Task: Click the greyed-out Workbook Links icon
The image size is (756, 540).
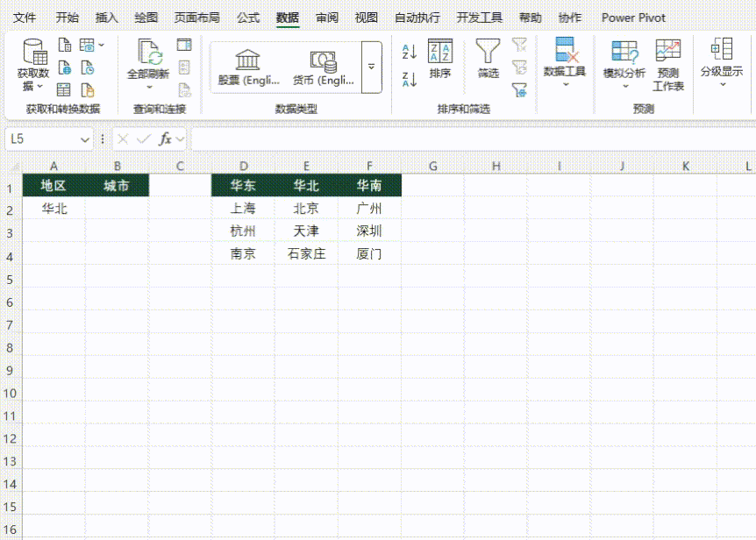Action: (x=184, y=89)
